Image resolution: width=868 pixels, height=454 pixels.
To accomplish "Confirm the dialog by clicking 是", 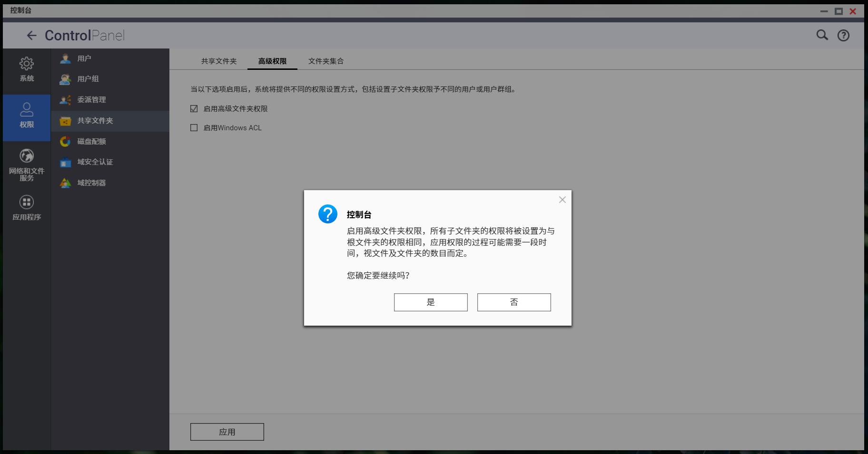I will (431, 302).
